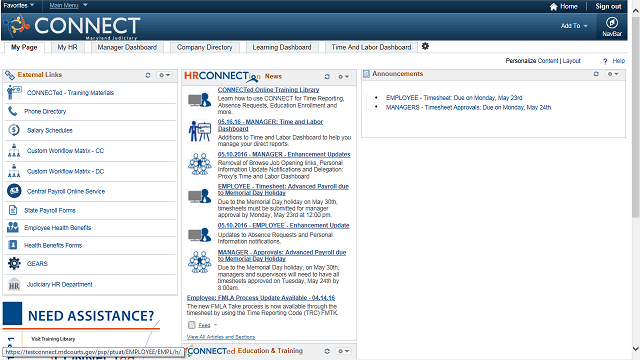Open Employee FMLA Process Update Available article

[261, 298]
